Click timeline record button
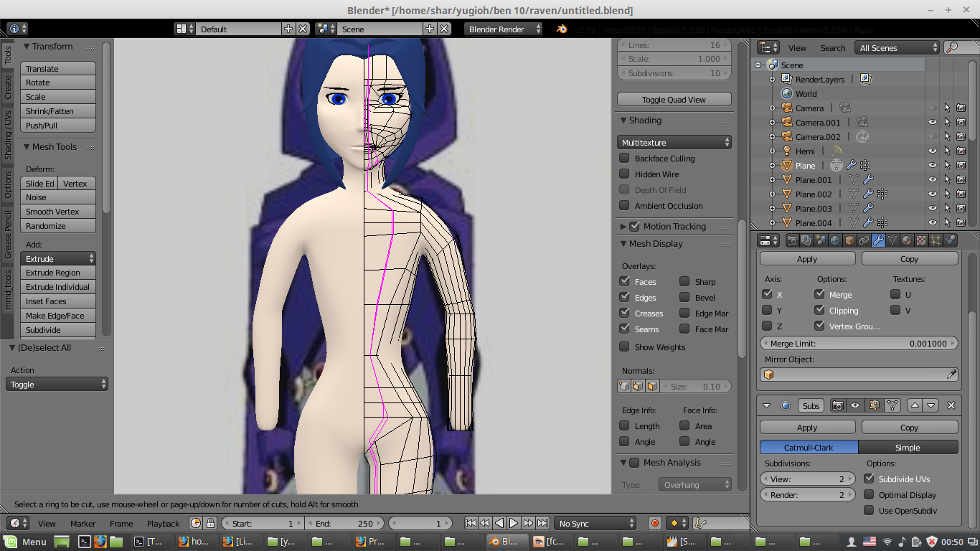 654,523
